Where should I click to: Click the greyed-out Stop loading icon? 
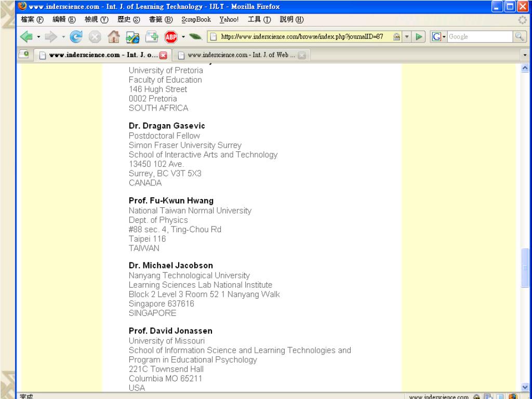[95, 37]
